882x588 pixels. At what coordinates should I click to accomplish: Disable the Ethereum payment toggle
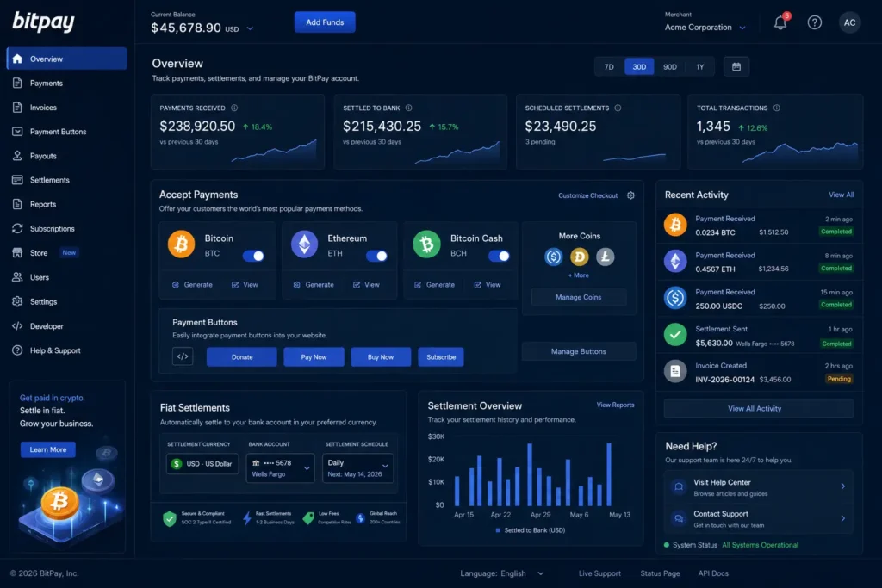pyautogui.click(x=376, y=257)
